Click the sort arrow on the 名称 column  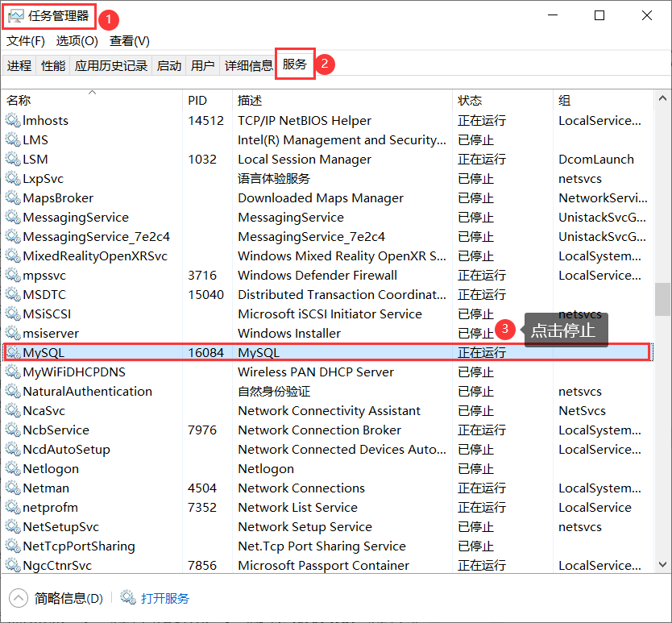pyautogui.click(x=93, y=92)
